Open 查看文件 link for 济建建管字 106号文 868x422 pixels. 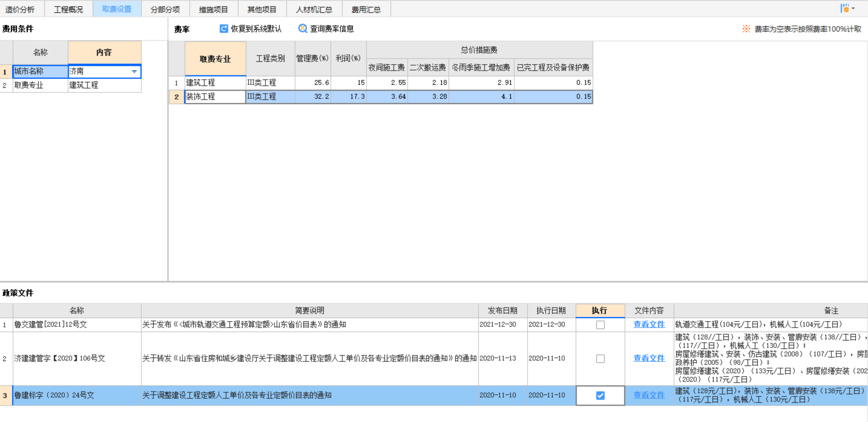(649, 358)
